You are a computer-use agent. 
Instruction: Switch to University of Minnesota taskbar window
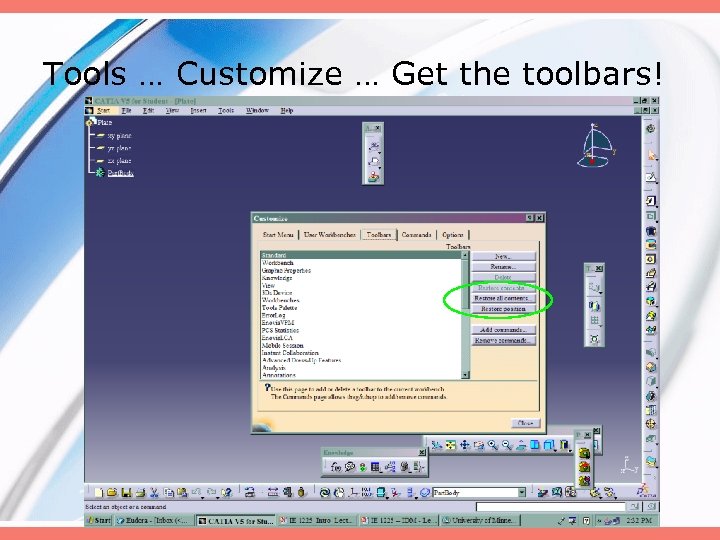(480, 520)
